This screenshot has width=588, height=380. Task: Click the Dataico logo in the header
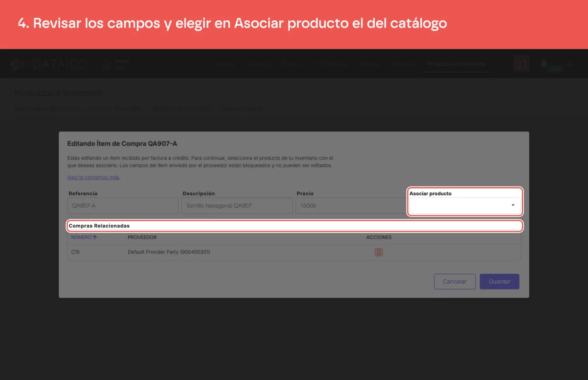tap(49, 64)
